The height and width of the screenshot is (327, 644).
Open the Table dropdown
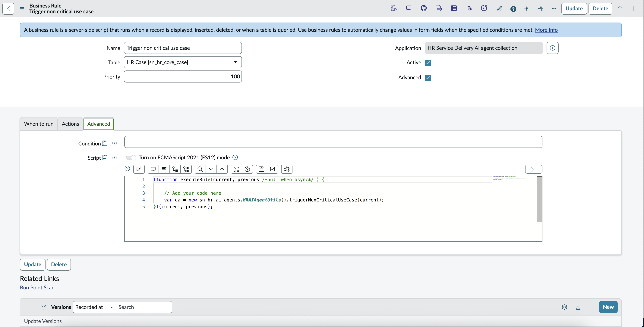click(x=183, y=62)
